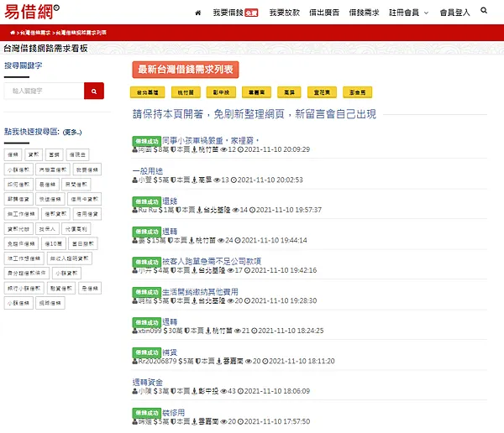Go to the home page icon in the navbar
This screenshot has width=504, height=433.
[198, 13]
